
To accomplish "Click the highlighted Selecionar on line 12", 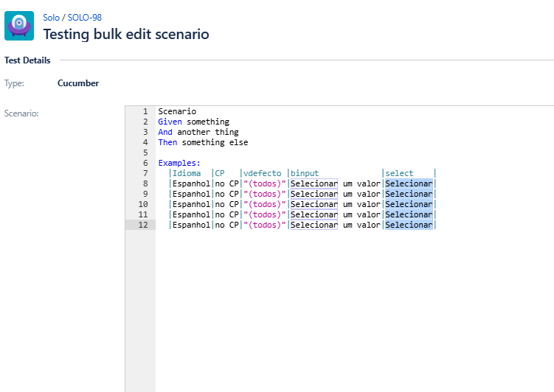I will pos(409,225).
